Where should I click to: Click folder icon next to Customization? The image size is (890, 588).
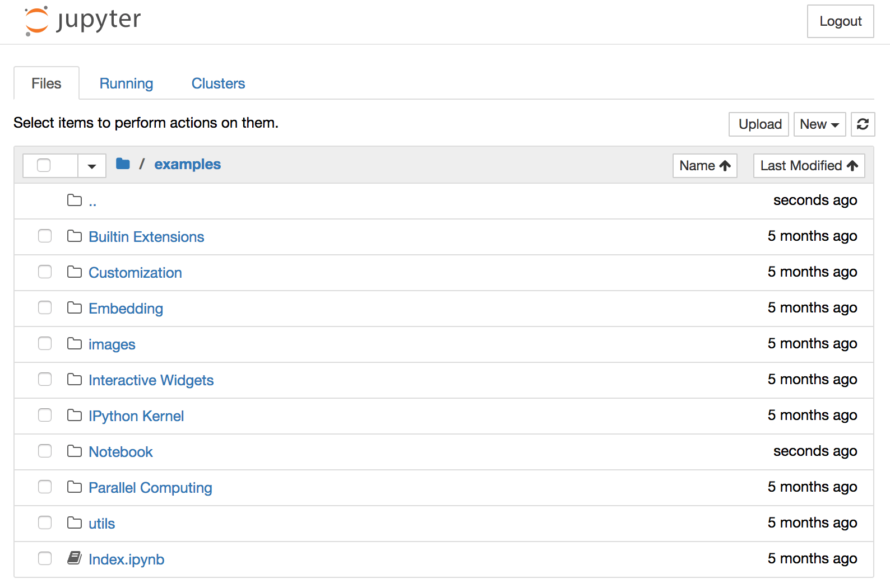[75, 272]
